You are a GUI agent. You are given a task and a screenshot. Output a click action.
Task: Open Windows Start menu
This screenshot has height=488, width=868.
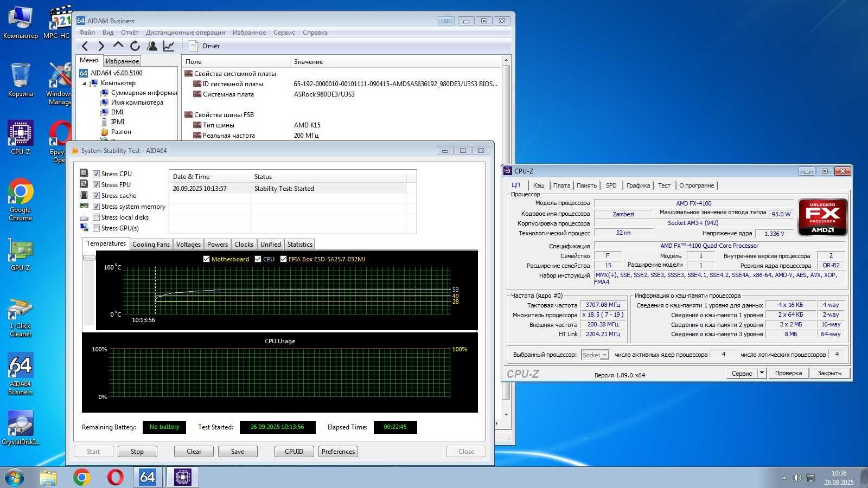15,477
